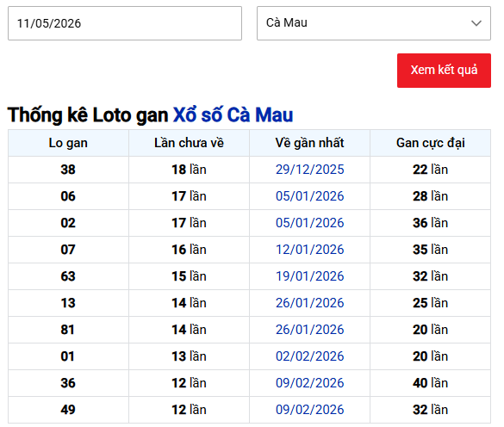Select loto number 63 cell
Image resolution: width=504 pixels, height=427 pixels.
tap(68, 276)
